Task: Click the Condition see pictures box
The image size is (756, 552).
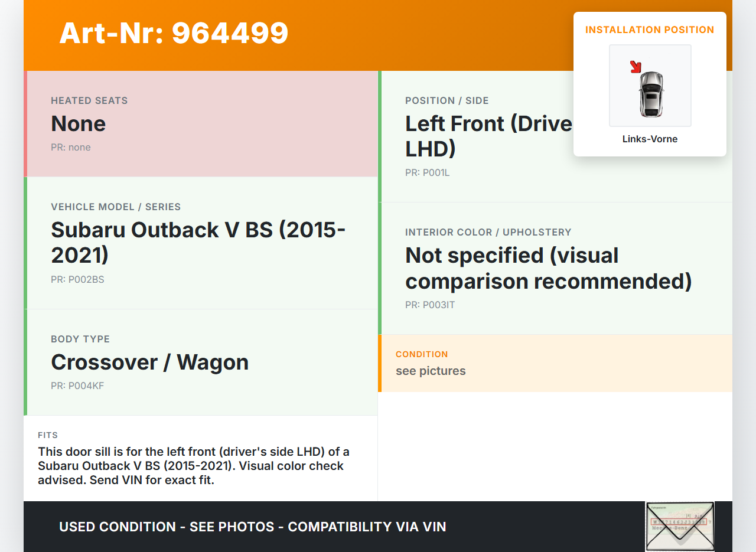Action: pos(555,363)
